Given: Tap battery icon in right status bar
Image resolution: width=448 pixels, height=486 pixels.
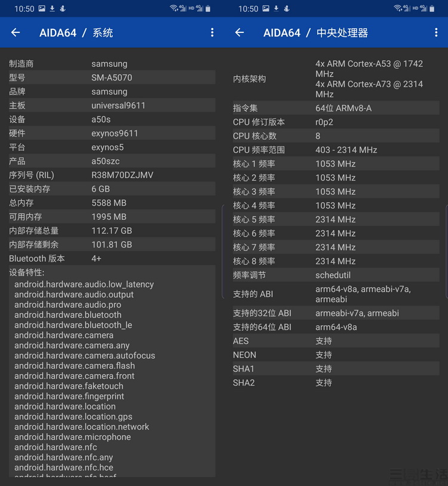Looking at the screenshot, I should click(x=432, y=8).
